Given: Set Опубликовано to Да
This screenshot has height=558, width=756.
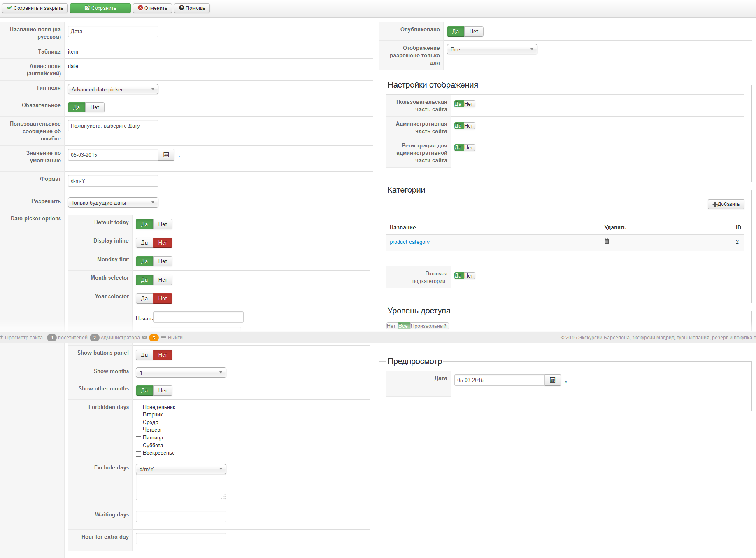Looking at the screenshot, I should pos(456,32).
